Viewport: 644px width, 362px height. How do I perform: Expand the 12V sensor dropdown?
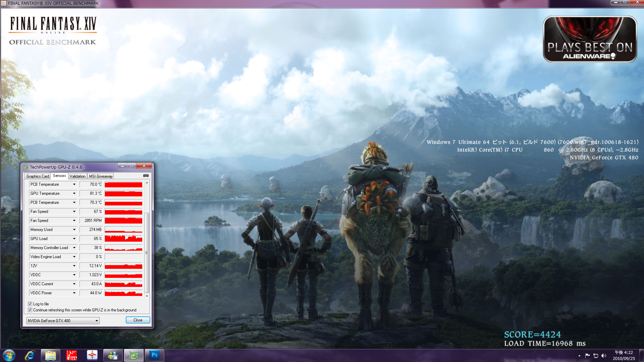[x=74, y=266]
